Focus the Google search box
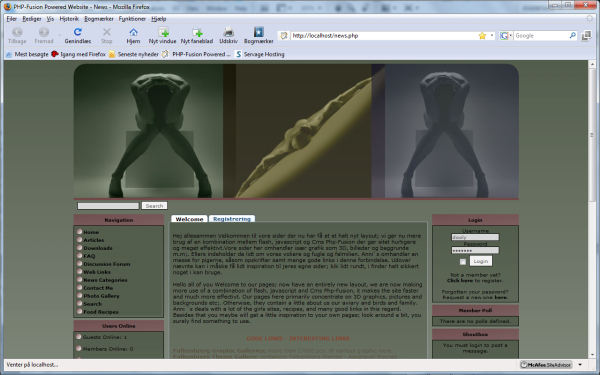The width and height of the screenshot is (600, 375). tap(541, 36)
